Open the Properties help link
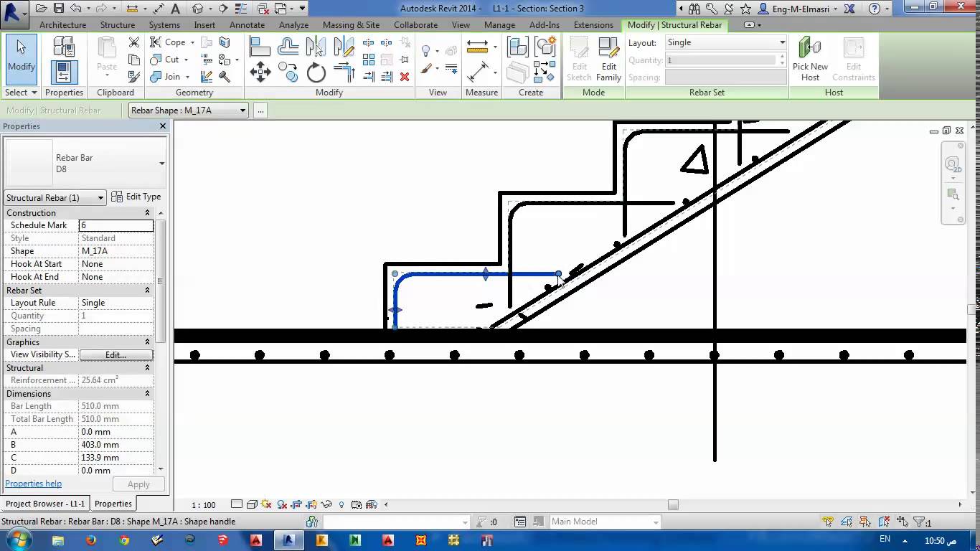Image resolution: width=980 pixels, height=551 pixels. point(33,484)
